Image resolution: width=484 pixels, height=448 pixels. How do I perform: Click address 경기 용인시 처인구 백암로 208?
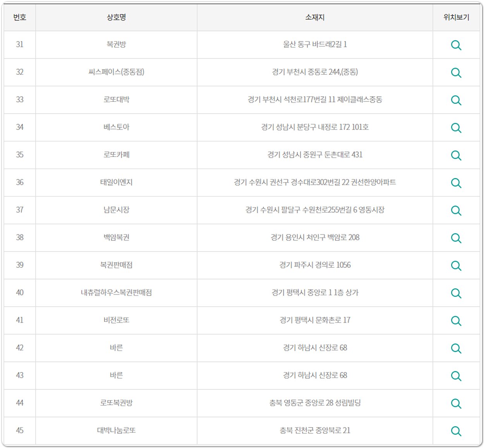[315, 237]
